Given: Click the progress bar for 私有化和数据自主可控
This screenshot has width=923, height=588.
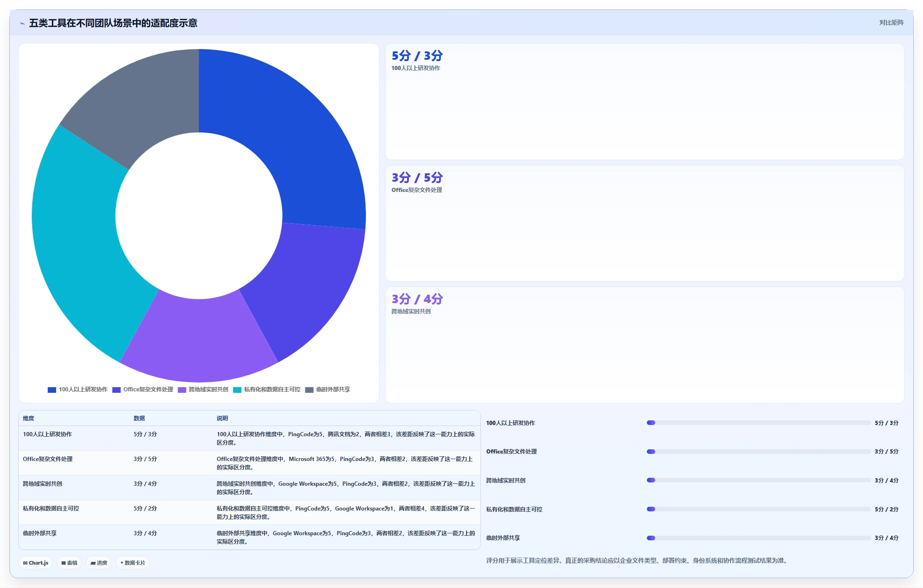Looking at the screenshot, I should click(758, 509).
